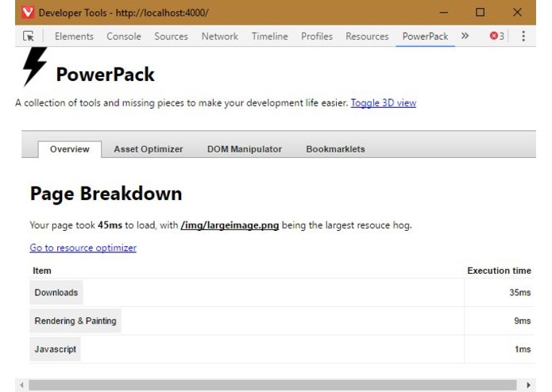Select the 9ms execution time value
The width and height of the screenshot is (552, 392).
(x=522, y=321)
